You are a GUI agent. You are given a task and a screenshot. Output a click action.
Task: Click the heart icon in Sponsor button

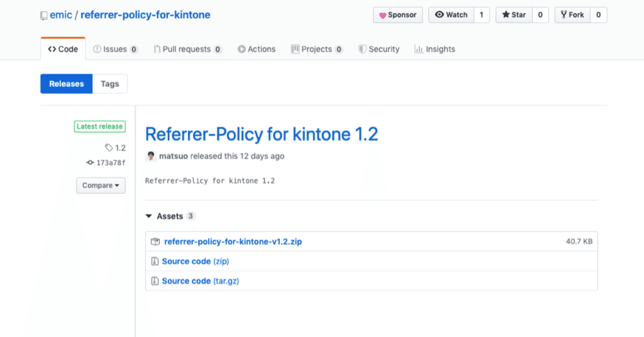383,15
